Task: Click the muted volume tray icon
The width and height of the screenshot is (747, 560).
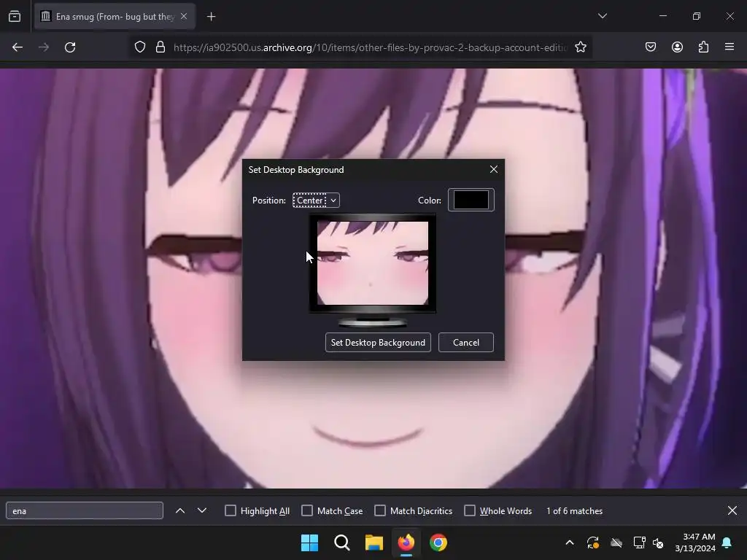Action: [658, 542]
